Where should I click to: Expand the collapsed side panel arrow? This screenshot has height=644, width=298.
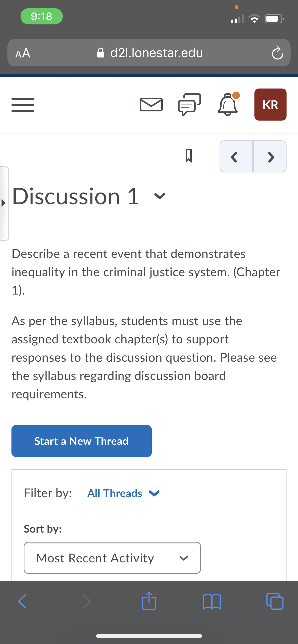tap(4, 203)
